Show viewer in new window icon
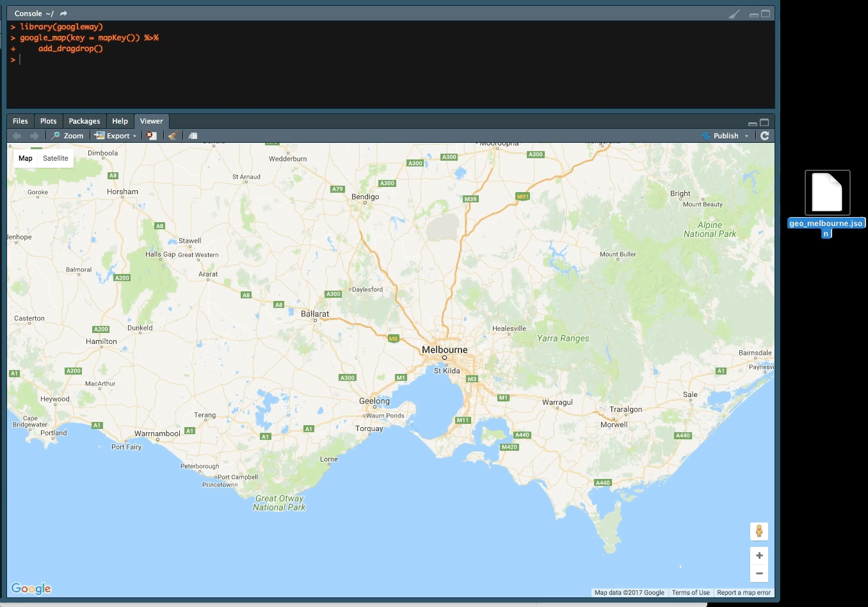 [193, 136]
